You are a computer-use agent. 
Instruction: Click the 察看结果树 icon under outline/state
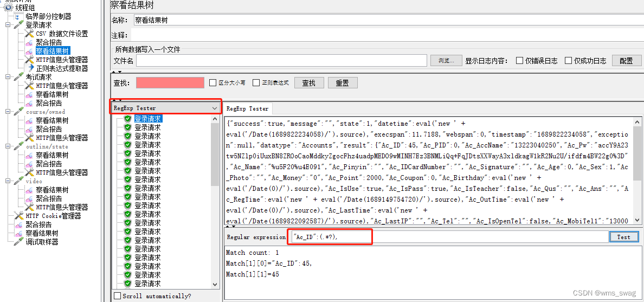(x=29, y=155)
